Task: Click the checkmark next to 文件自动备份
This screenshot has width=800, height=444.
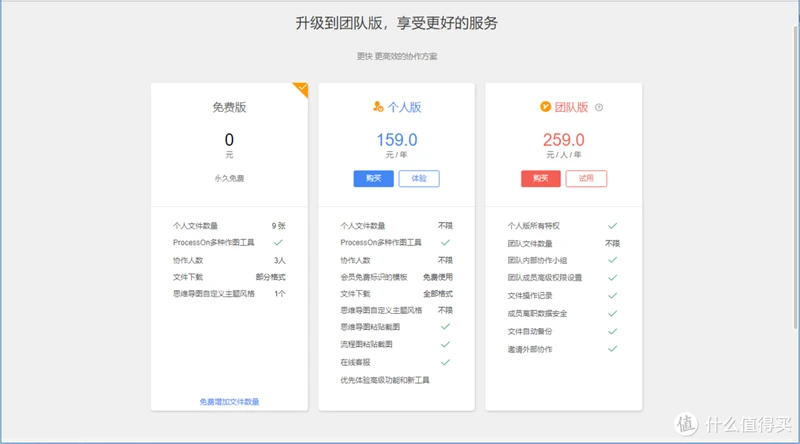Action: point(613,331)
